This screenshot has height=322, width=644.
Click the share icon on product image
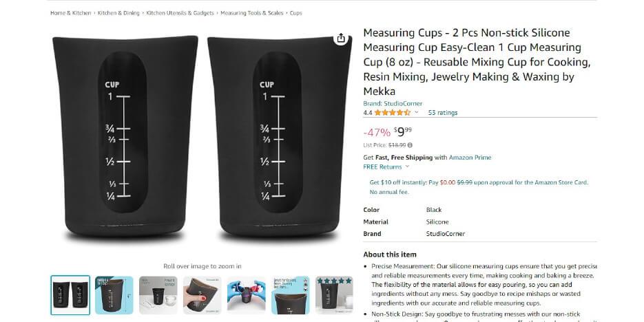pos(341,38)
